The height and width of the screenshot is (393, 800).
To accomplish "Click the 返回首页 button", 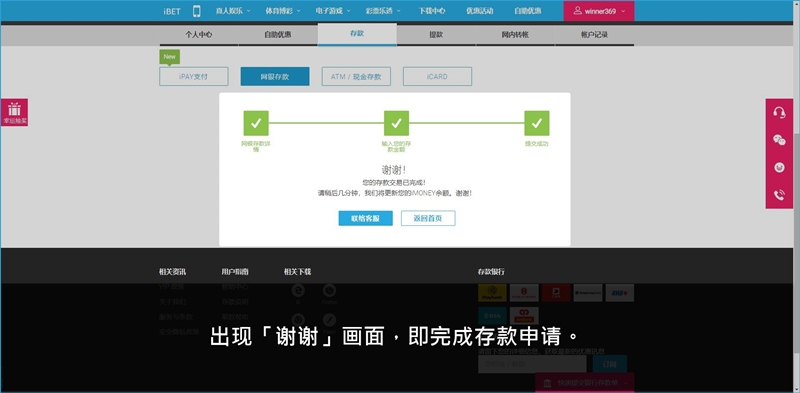I will 428,218.
